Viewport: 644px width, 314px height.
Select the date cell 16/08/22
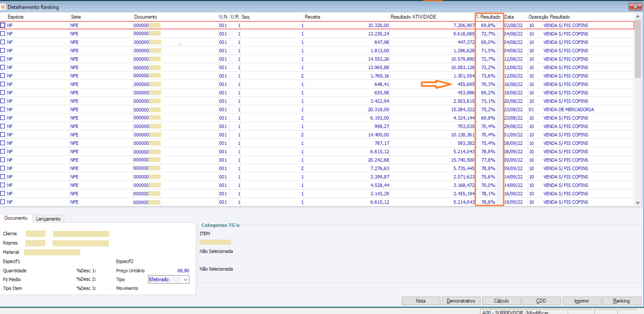click(x=513, y=84)
